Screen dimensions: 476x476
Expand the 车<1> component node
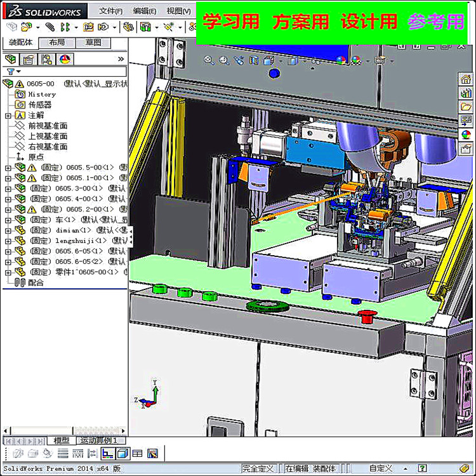(8, 220)
